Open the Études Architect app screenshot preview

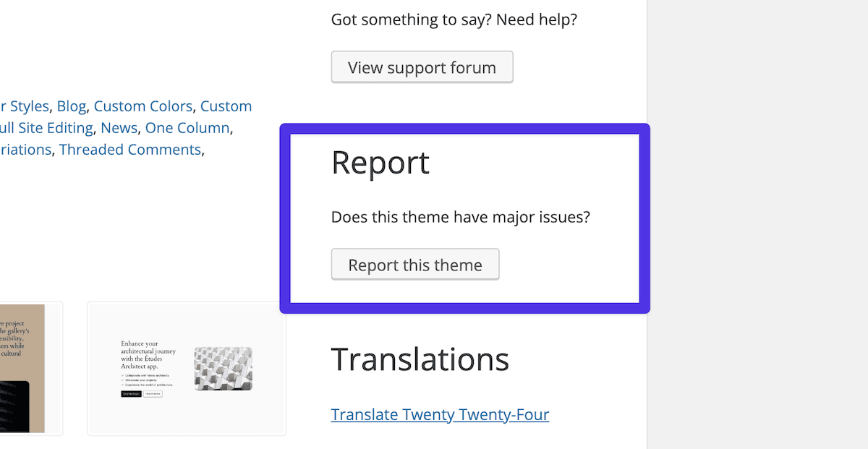coord(186,368)
